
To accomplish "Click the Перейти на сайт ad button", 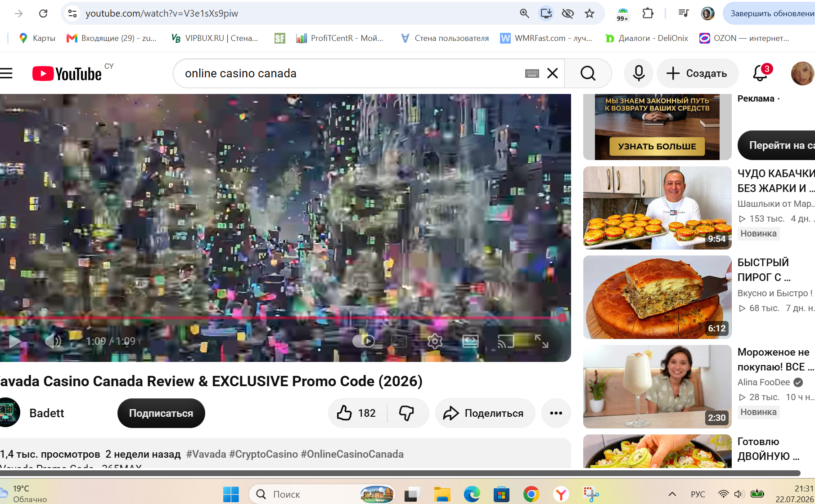I will [x=777, y=145].
